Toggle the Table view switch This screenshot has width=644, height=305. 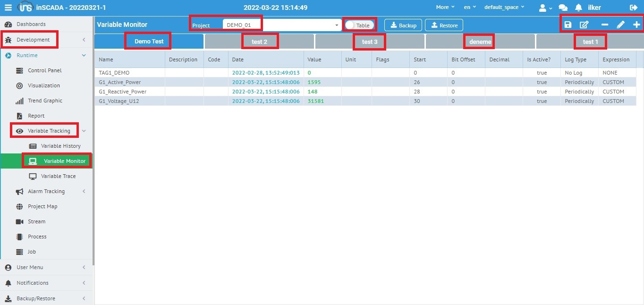[x=359, y=25]
